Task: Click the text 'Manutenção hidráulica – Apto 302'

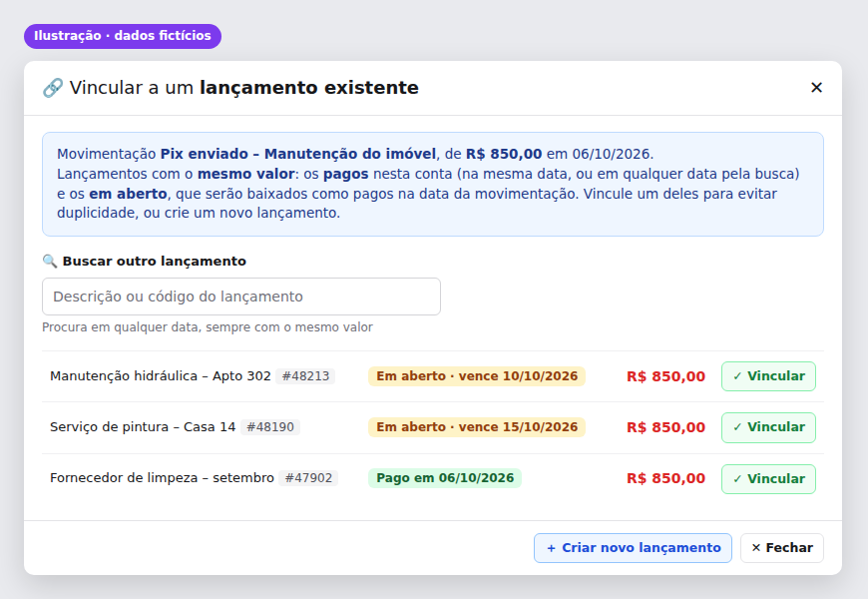Action: (161, 376)
